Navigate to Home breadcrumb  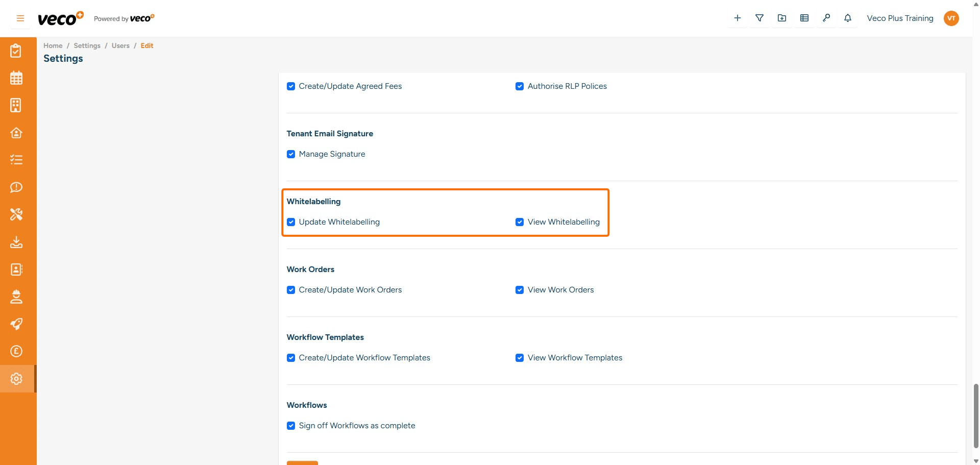point(53,45)
